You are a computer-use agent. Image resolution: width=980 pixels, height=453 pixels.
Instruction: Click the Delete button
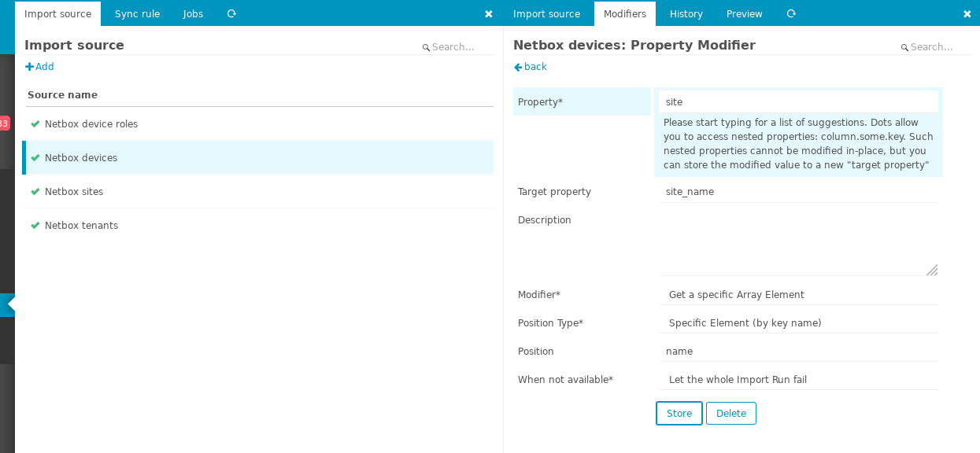[731, 414]
